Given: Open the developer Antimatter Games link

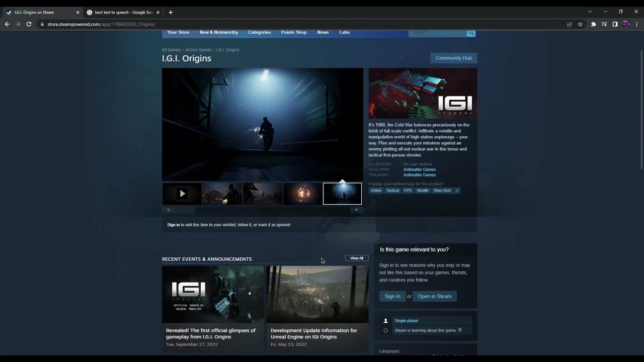Looking at the screenshot, I should [x=420, y=169].
